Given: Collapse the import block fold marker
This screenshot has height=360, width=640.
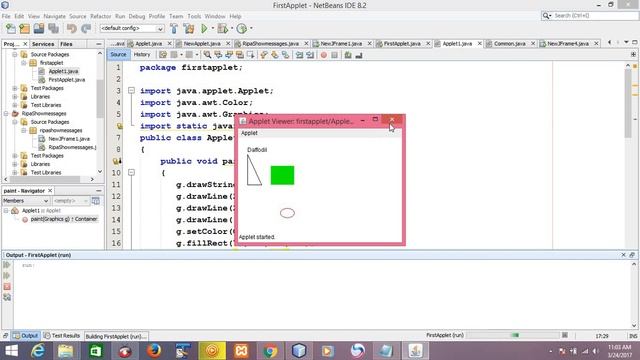Looking at the screenshot, I should click(131, 91).
